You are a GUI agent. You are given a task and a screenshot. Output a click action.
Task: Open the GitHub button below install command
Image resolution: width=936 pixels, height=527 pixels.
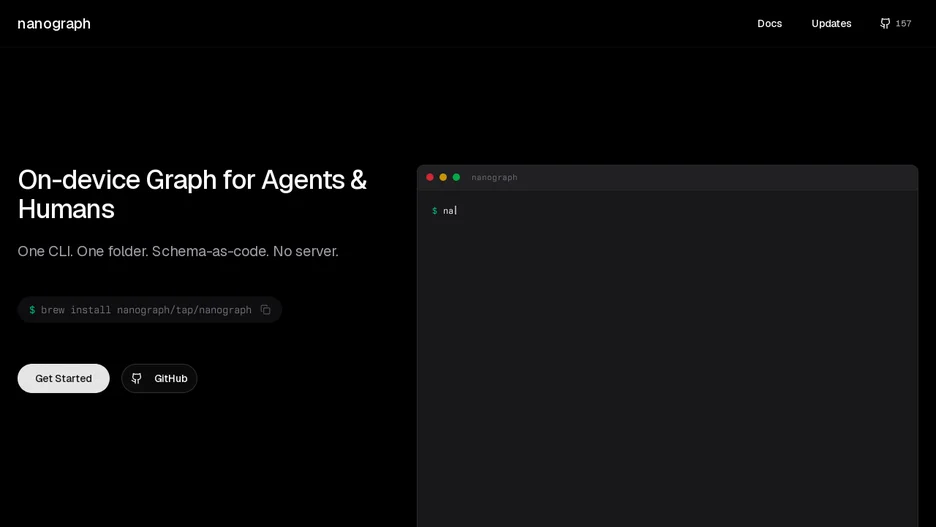(159, 378)
